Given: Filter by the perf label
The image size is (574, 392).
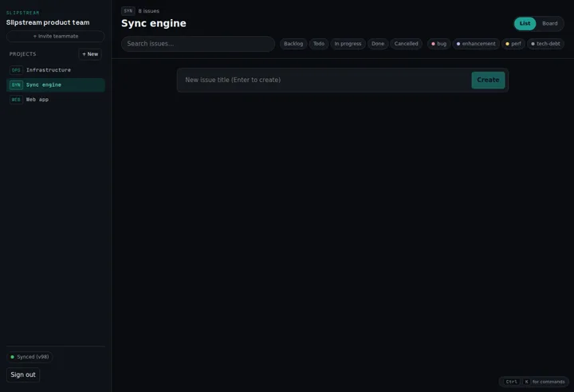Looking at the screenshot, I should (513, 44).
